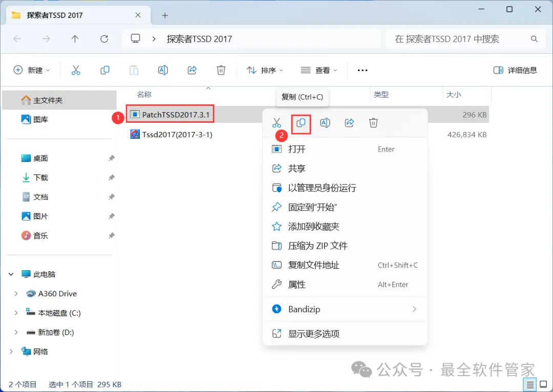Expand the 新加卷 (D:) node
The image size is (553, 392).
(16, 333)
